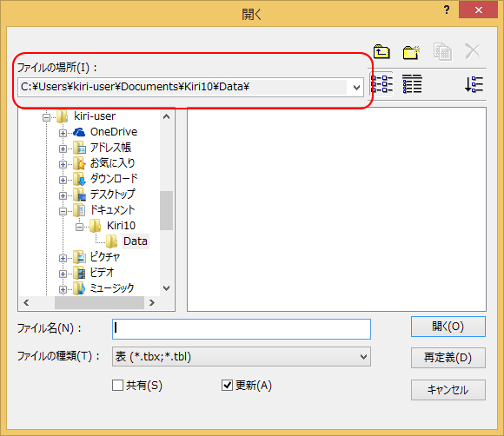The width and height of the screenshot is (504, 436).
Task: Click the folder tree vertical scrollbar thumb
Action: click(x=166, y=210)
